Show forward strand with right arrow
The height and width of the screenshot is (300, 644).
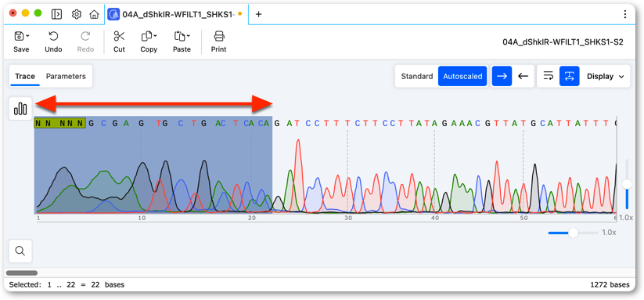(502, 76)
